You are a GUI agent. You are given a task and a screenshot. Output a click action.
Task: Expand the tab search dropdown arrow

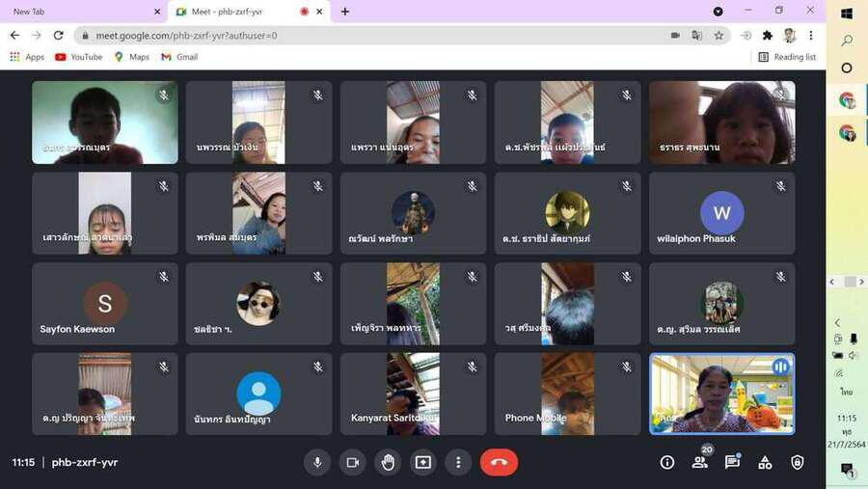point(718,12)
